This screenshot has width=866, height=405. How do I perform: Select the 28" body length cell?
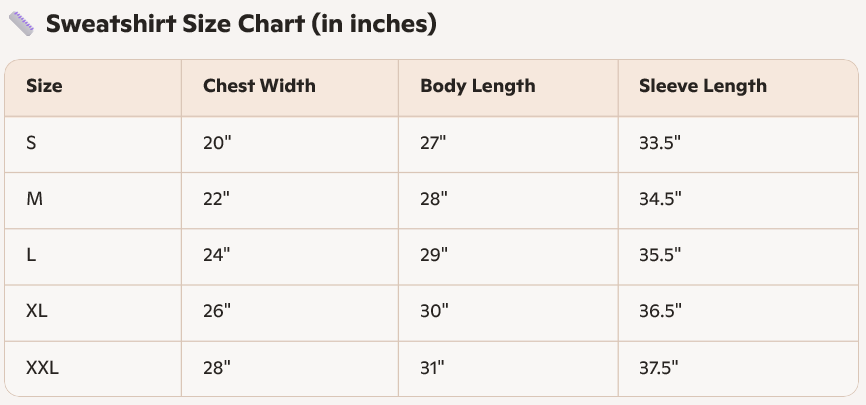pyautogui.click(x=433, y=199)
